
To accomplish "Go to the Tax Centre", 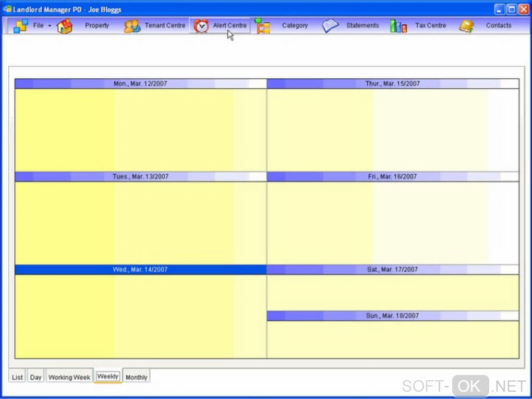I will click(430, 26).
